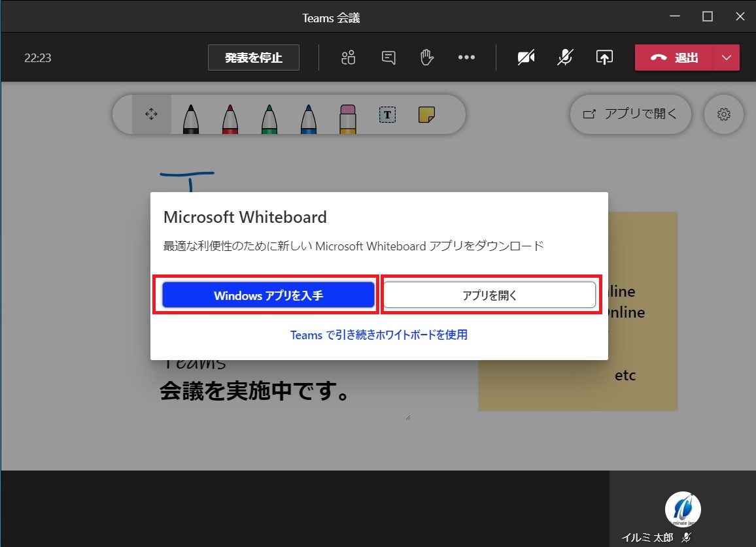Toggle the camera on or off
Image resolution: width=756 pixels, height=547 pixels.
[x=526, y=58]
